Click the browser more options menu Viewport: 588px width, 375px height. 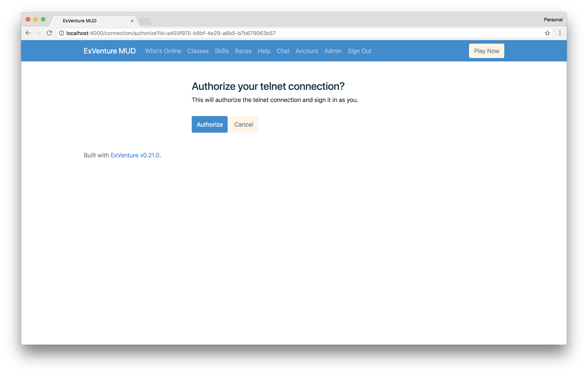click(560, 33)
